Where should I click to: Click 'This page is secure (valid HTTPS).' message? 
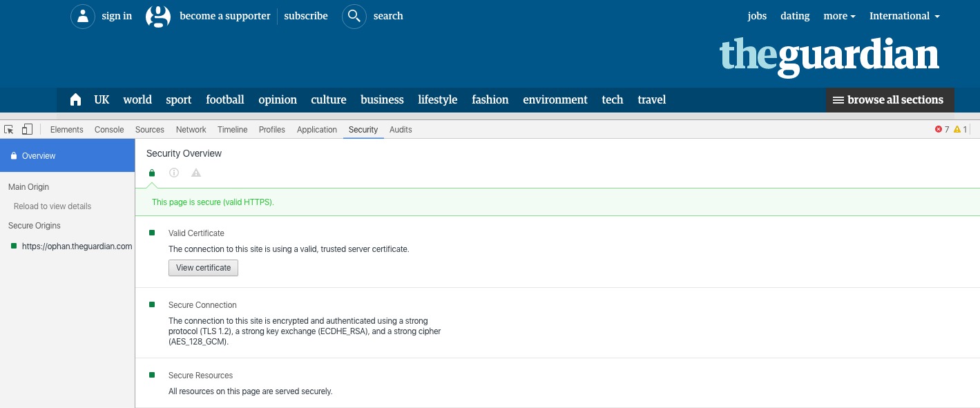pyautogui.click(x=213, y=202)
